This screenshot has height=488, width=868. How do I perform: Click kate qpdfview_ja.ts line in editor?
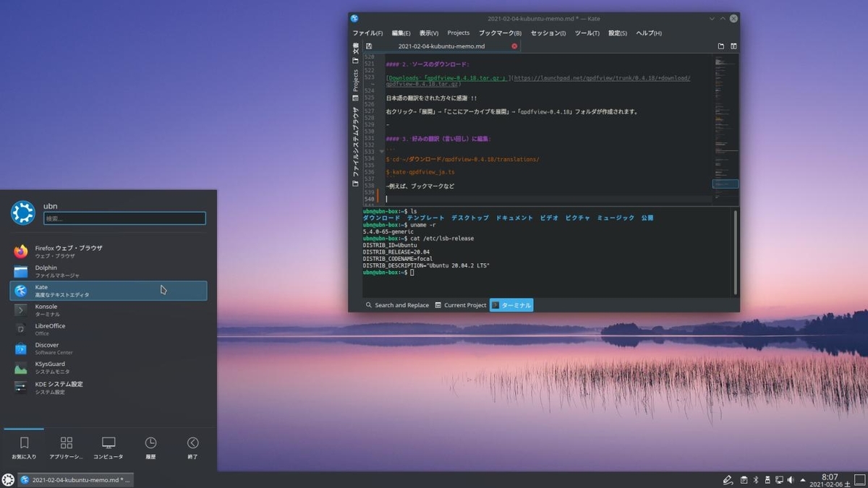pos(420,172)
